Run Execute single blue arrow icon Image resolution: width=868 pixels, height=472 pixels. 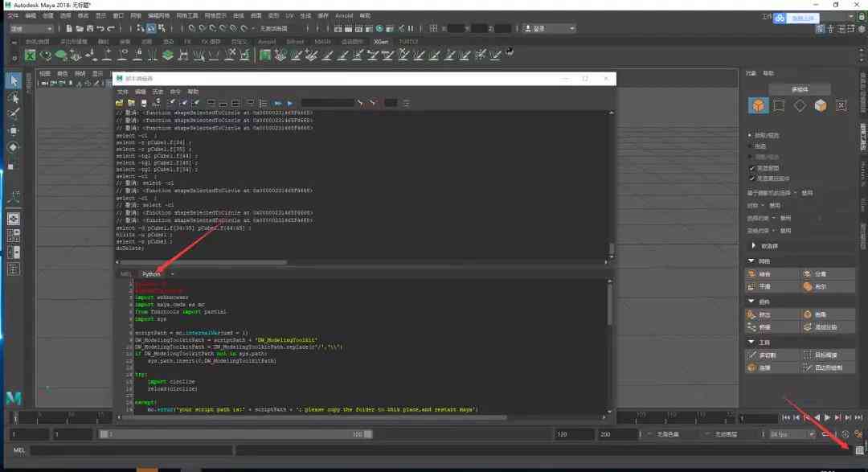[x=290, y=103]
